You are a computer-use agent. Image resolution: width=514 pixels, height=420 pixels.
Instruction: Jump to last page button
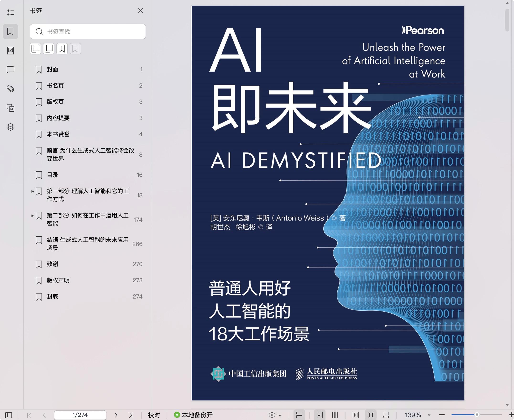(x=131, y=415)
